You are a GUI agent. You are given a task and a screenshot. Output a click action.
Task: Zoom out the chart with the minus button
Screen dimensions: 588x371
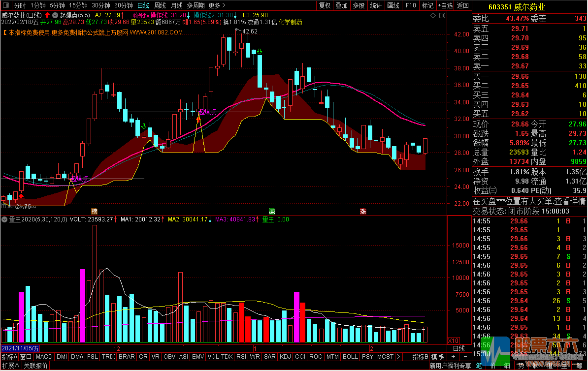(x=465, y=356)
